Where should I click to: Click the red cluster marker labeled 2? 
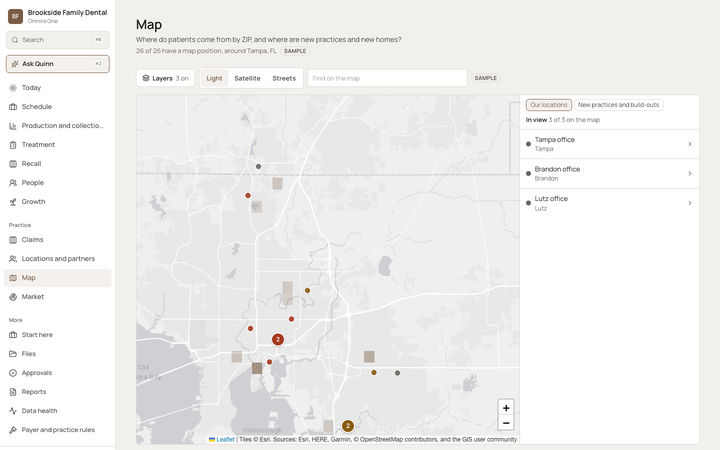coord(278,339)
